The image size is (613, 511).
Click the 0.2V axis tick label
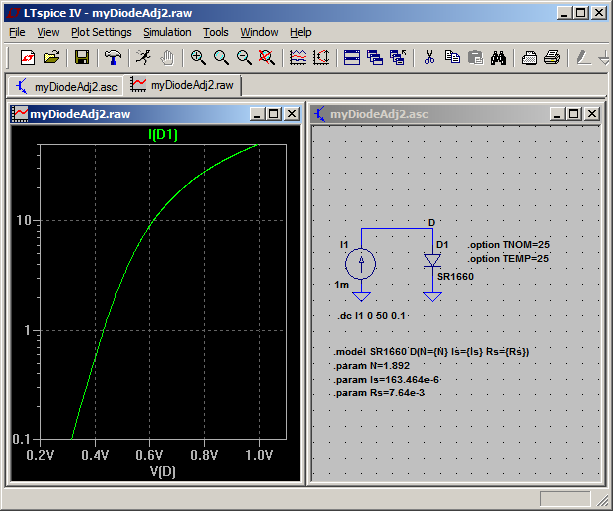point(40,455)
